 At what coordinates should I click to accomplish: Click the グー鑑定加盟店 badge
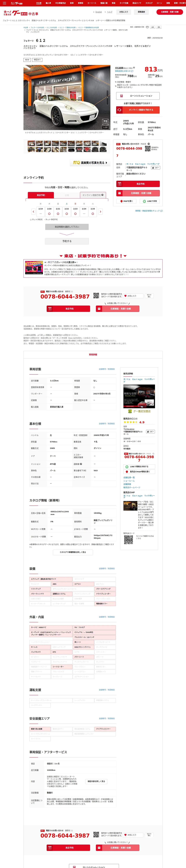(139, 411)
